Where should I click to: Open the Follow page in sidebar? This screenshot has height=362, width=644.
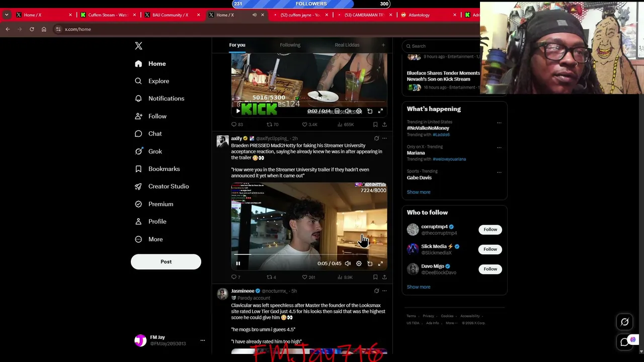(150, 116)
